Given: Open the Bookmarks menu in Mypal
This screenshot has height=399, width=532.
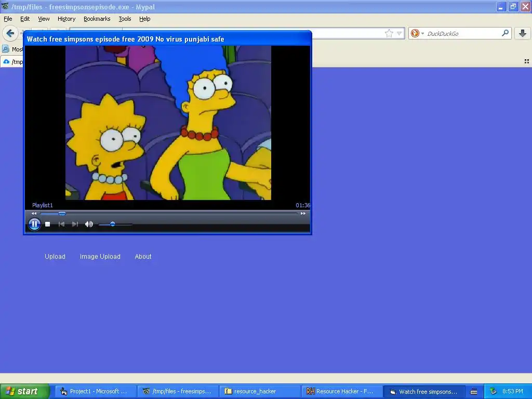Looking at the screenshot, I should 97,19.
